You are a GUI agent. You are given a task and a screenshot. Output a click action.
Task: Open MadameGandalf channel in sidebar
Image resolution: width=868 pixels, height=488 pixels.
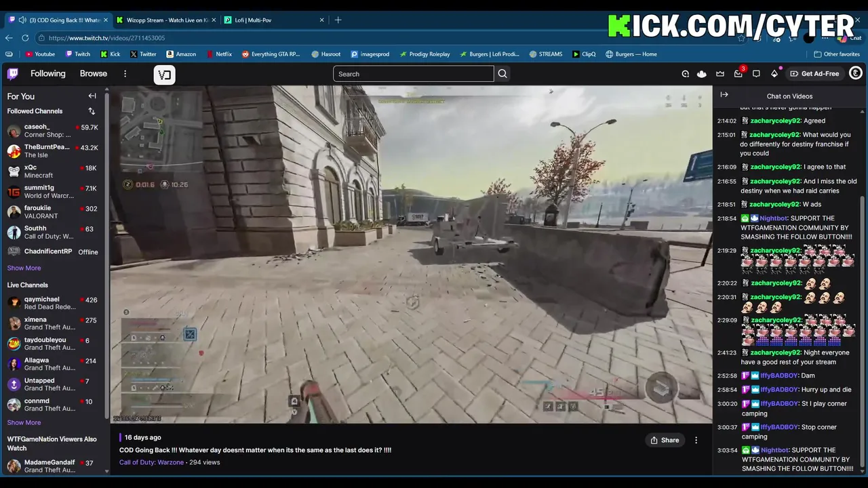[x=53, y=466]
